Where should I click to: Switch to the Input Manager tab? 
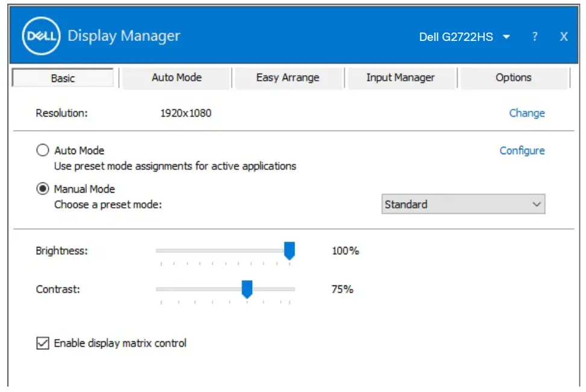tap(402, 77)
